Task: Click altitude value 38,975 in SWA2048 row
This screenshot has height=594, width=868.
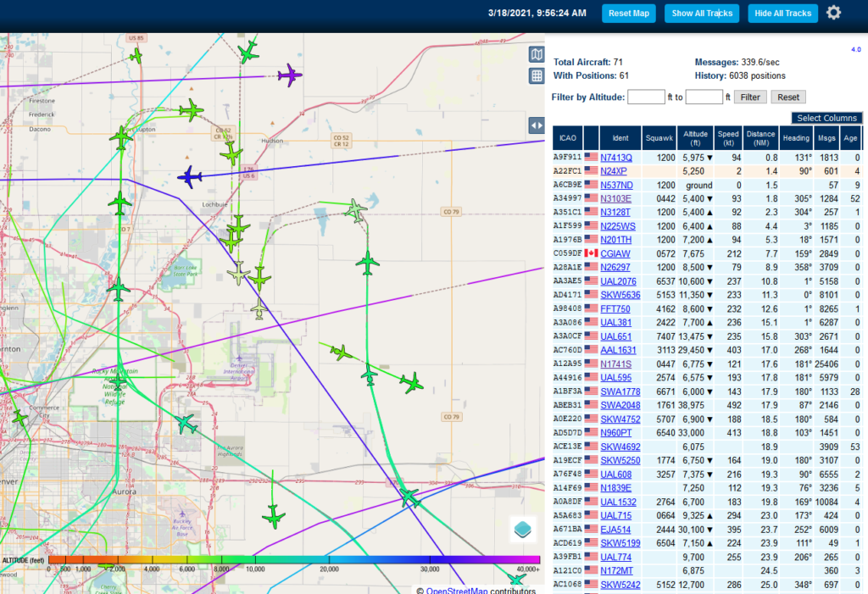Action: (691, 405)
